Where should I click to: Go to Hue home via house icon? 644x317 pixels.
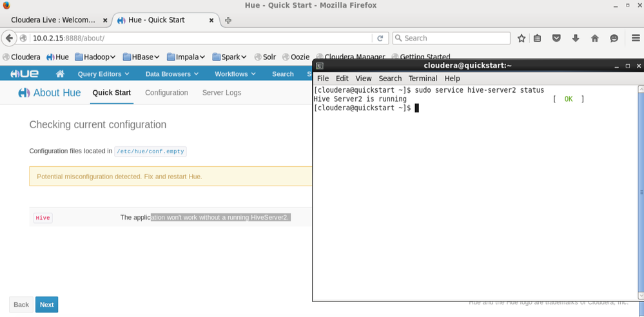pyautogui.click(x=60, y=74)
